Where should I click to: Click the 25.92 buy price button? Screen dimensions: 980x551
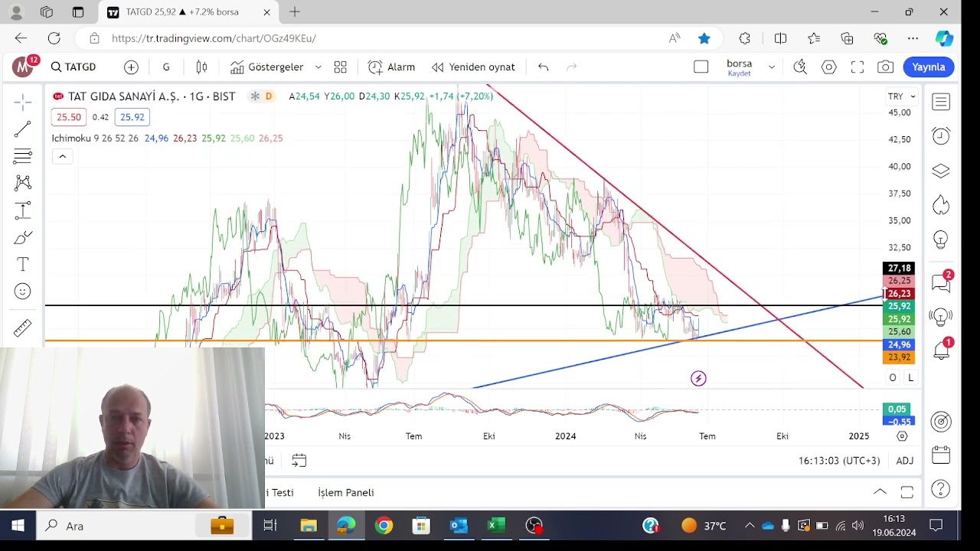point(132,117)
